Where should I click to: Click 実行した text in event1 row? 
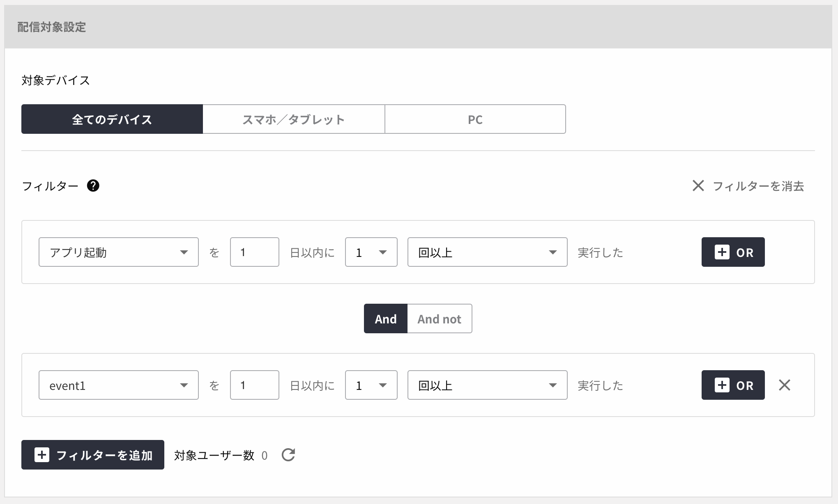pos(601,385)
